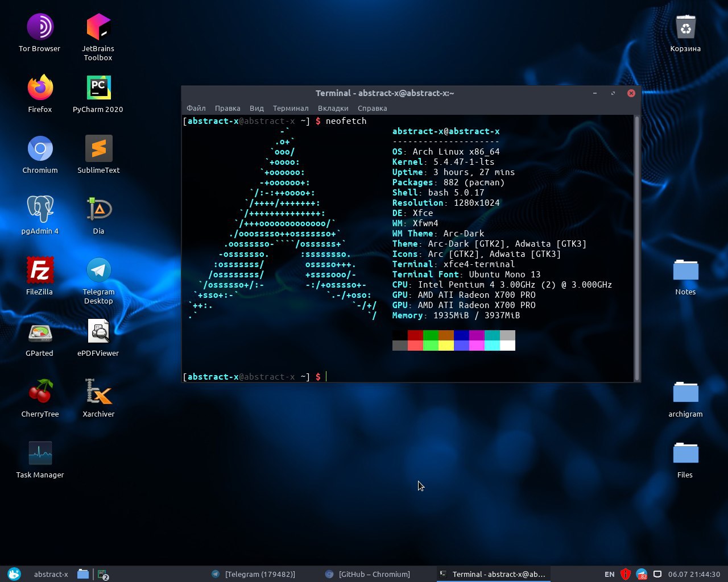
Task: Click the red swatch in neofetch palette top row
Action: 415,335
